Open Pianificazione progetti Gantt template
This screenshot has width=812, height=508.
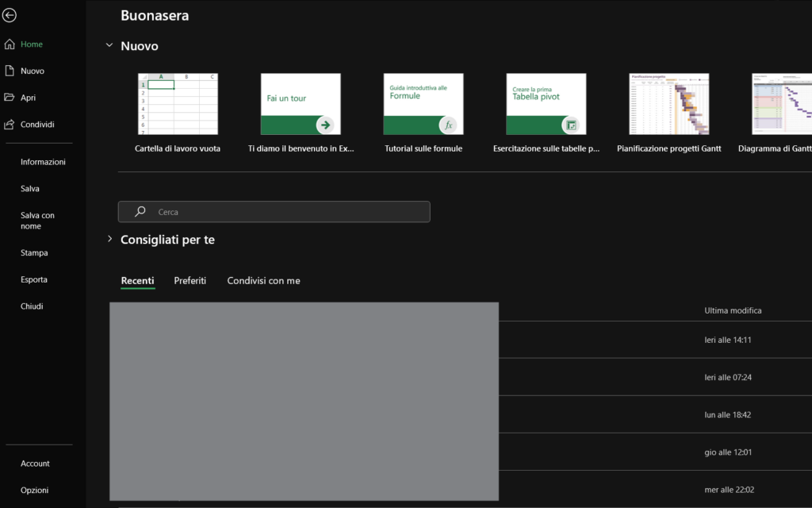[669, 104]
